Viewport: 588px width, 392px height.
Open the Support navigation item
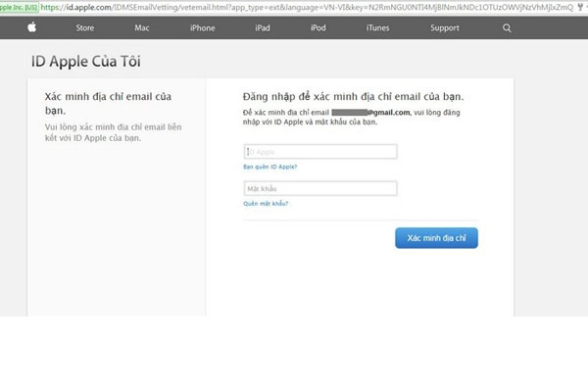point(445,27)
